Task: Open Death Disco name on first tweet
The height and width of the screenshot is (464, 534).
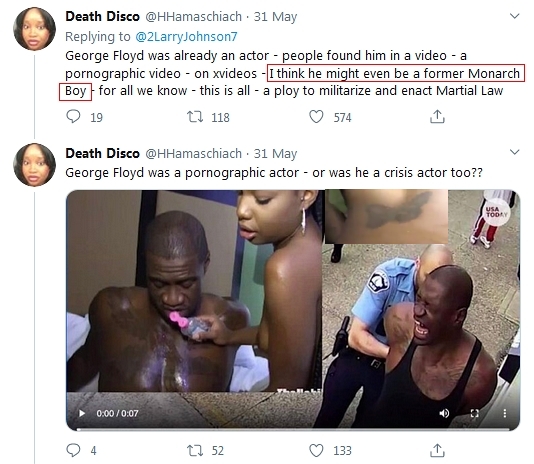Action: pyautogui.click(x=103, y=16)
